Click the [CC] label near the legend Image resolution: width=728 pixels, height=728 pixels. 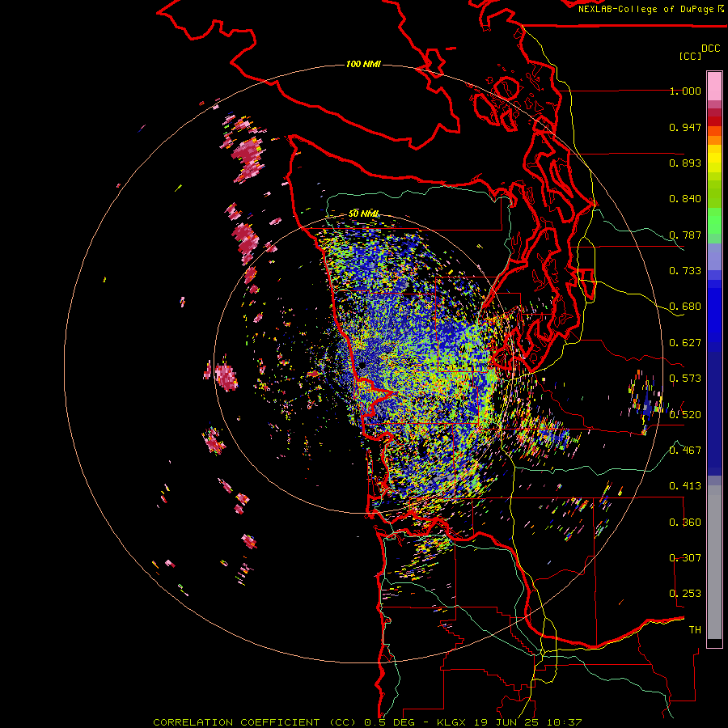[690, 56]
